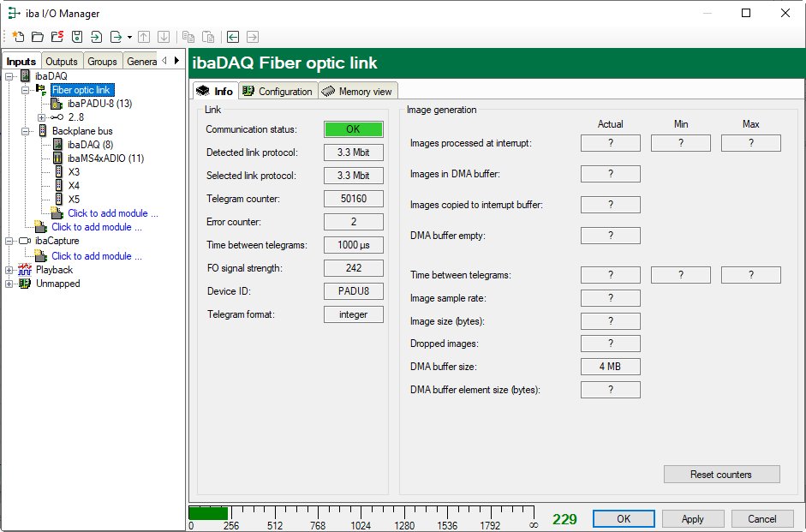Open the Memory view tab

pos(357,92)
